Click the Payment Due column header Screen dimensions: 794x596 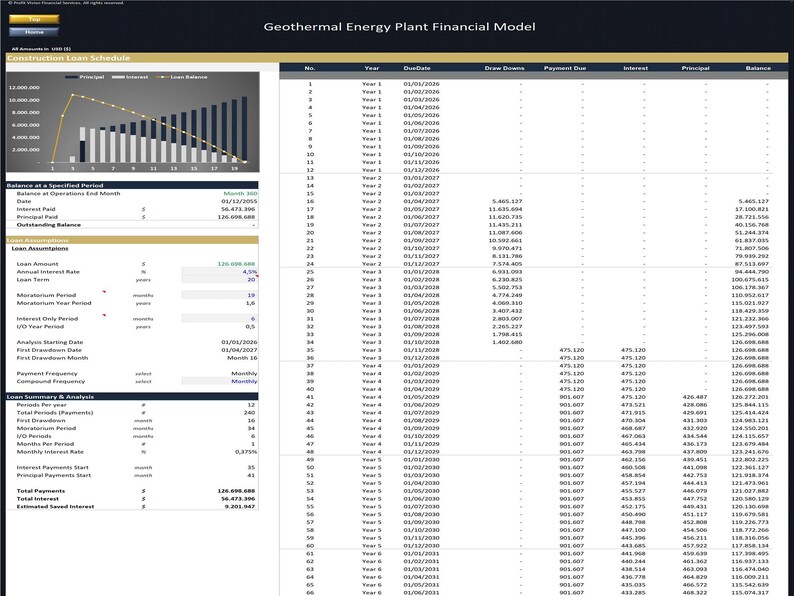[x=565, y=68]
